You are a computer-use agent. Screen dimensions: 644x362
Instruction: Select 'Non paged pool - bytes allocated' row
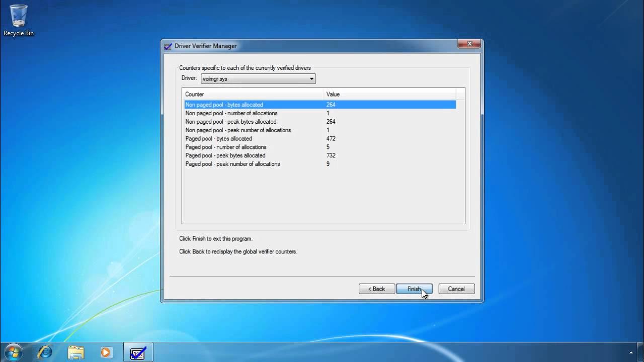320,105
